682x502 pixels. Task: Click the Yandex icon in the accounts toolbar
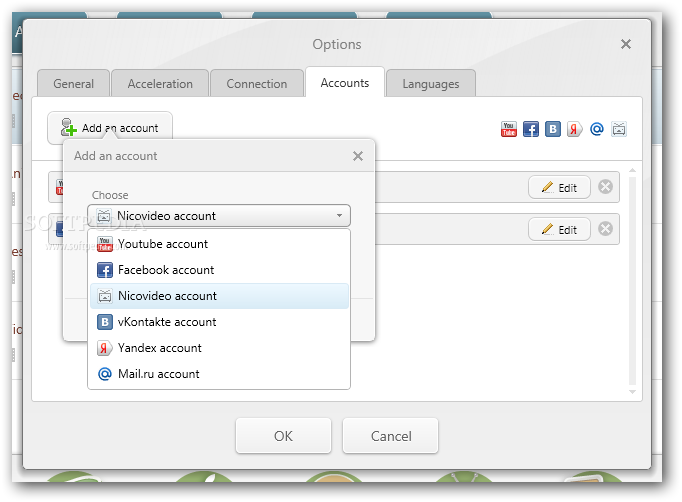575,129
